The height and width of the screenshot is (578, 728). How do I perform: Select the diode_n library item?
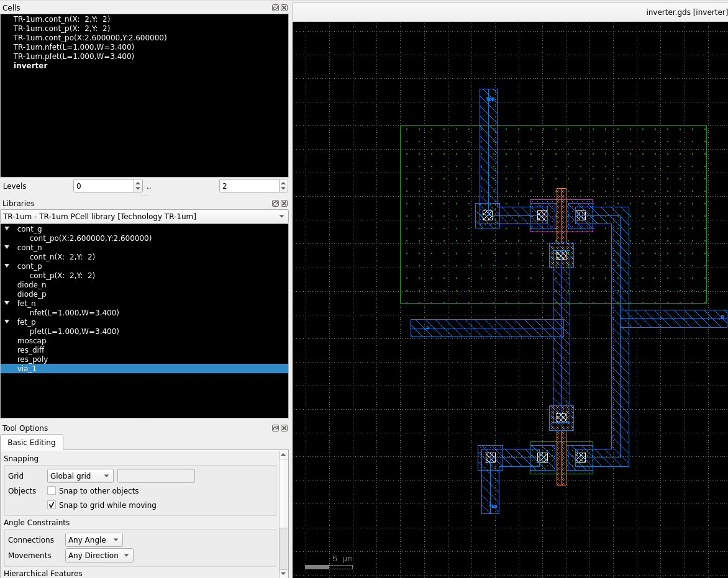32,285
